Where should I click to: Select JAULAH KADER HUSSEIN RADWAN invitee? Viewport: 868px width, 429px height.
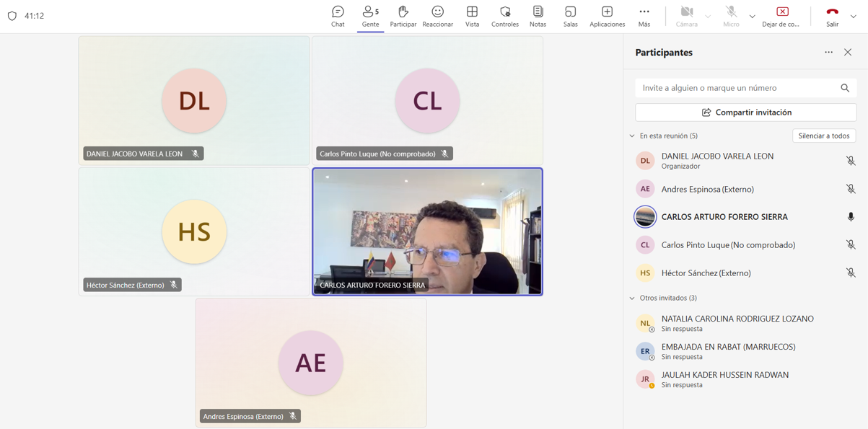coord(745,379)
